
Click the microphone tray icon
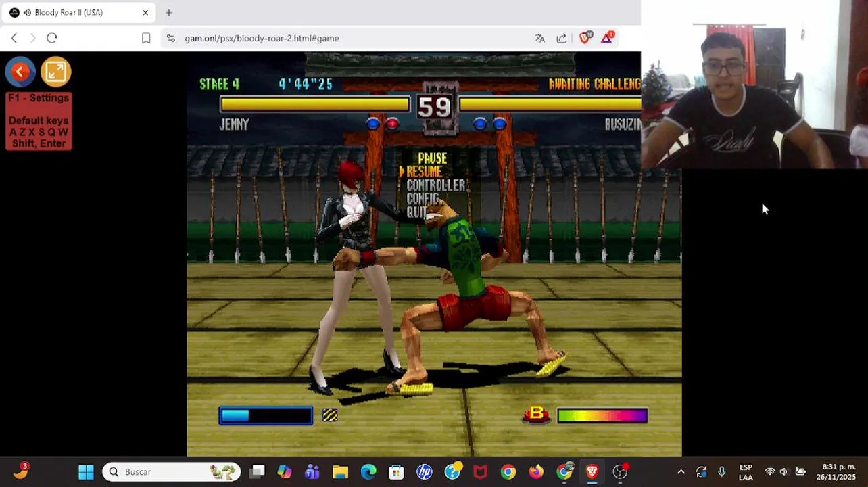pyautogui.click(x=722, y=471)
